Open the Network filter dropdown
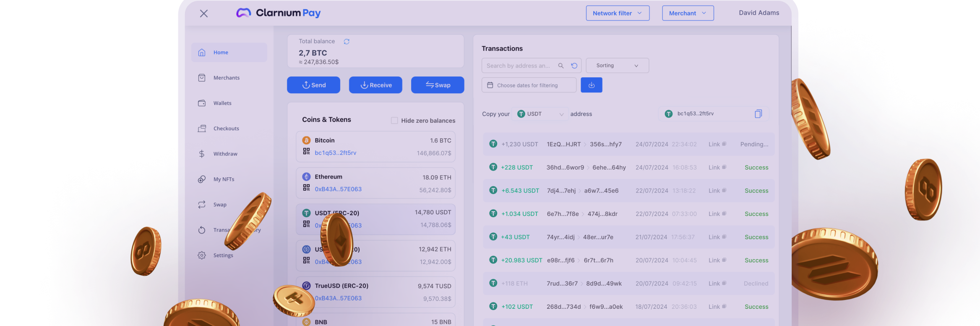The image size is (980, 326). [x=618, y=13]
